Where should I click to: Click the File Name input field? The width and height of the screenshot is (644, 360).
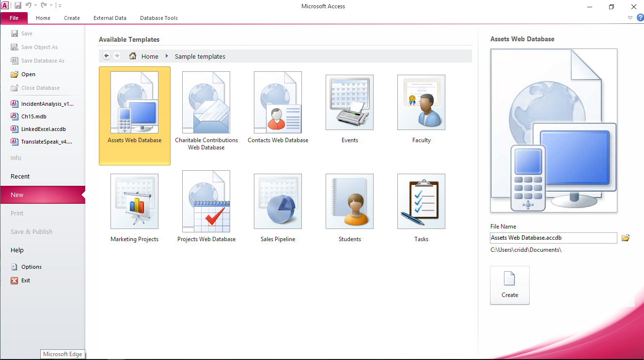[553, 238]
